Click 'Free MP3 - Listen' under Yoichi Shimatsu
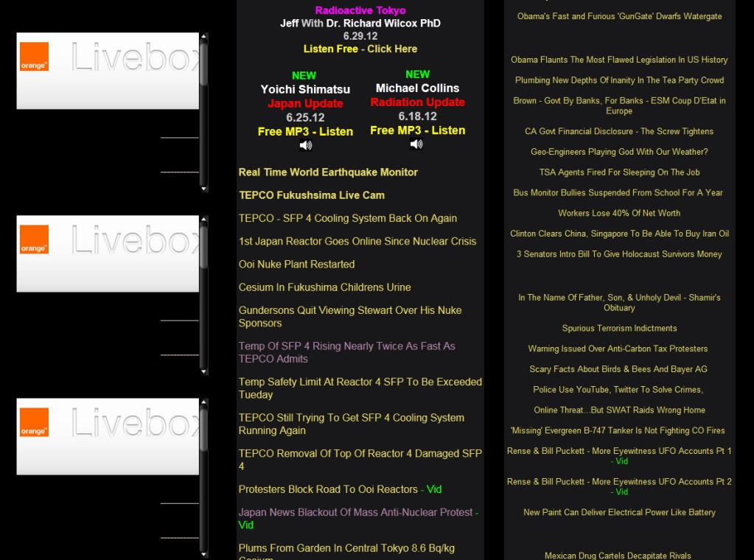 point(305,131)
